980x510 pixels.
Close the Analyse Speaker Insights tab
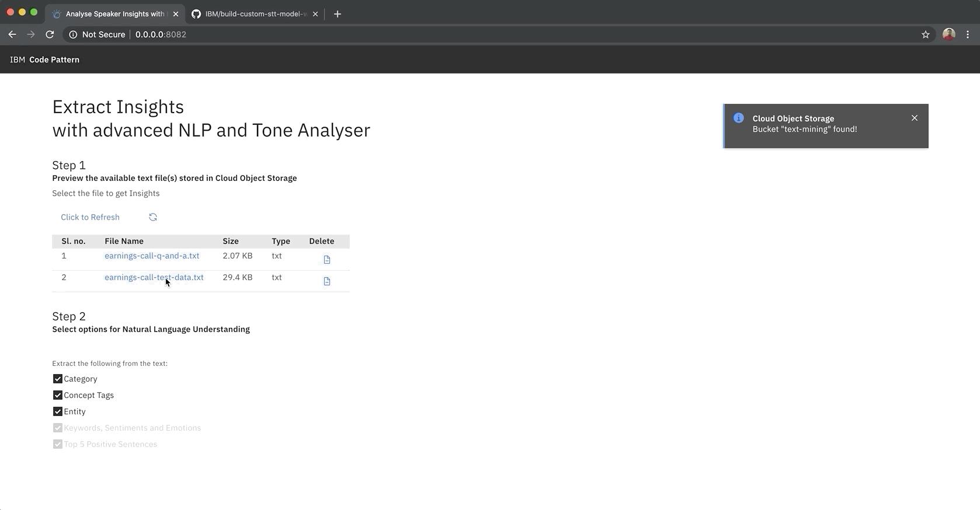[x=176, y=14]
